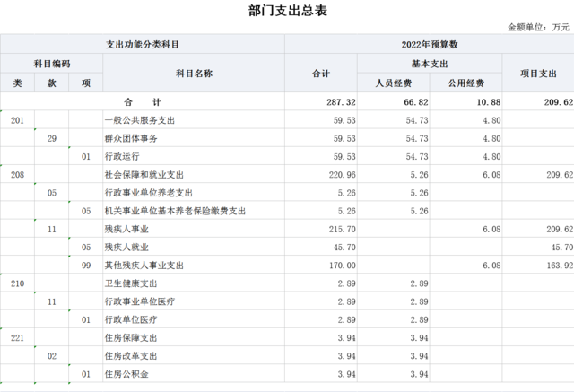Click the 科目编码 column header

[x=52, y=64]
